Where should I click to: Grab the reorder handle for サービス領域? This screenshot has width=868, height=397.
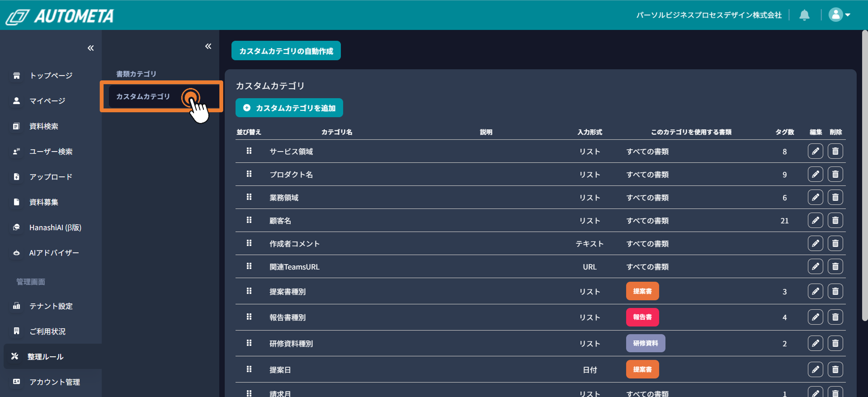pyautogui.click(x=249, y=151)
